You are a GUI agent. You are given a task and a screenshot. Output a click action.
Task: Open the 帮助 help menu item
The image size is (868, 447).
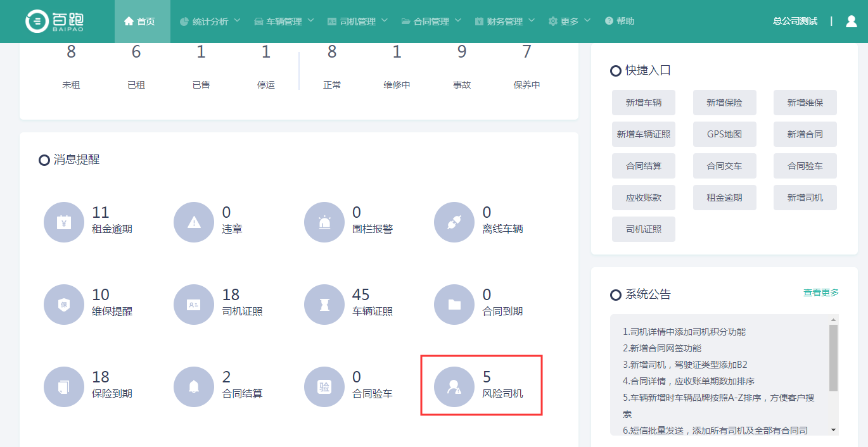coord(620,22)
